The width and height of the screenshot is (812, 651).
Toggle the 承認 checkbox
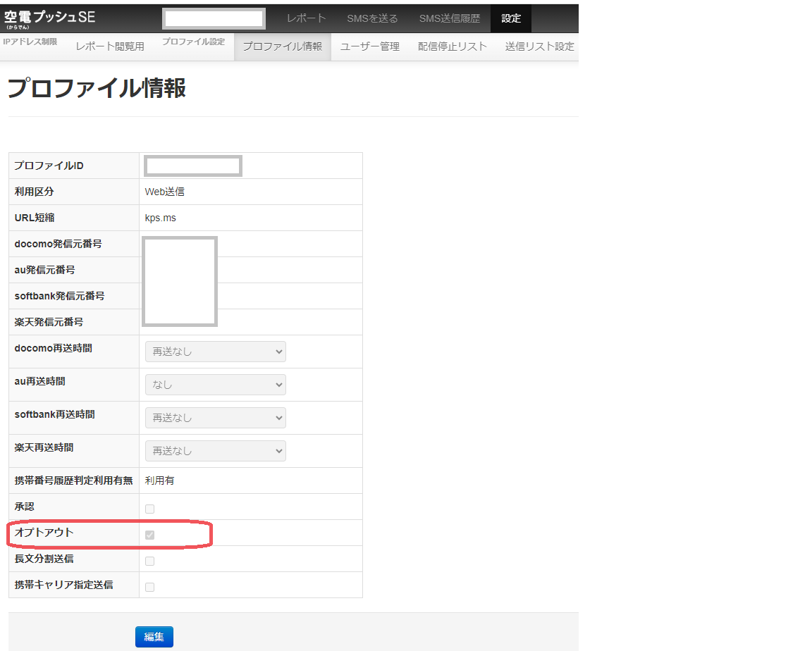click(x=149, y=509)
